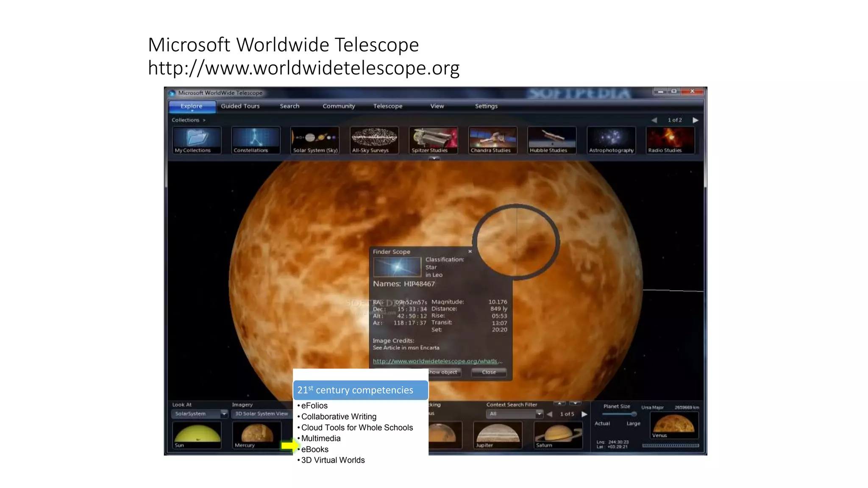Close the Finder Scope with X icon
868x488 pixels.
tap(470, 251)
